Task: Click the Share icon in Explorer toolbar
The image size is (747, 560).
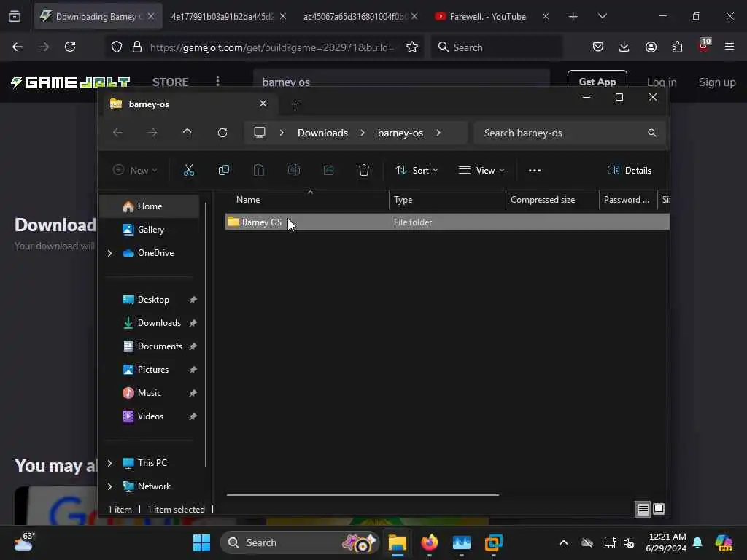Action: [329, 170]
